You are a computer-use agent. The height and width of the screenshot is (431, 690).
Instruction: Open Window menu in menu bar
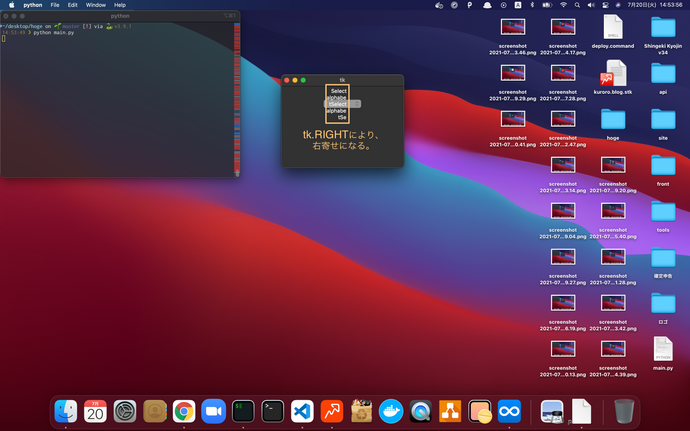point(95,5)
